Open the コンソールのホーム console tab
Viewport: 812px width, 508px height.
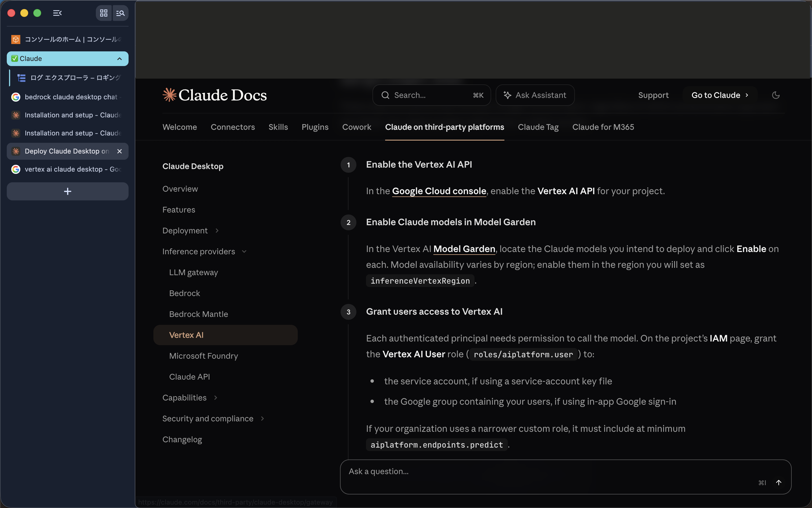coord(67,39)
